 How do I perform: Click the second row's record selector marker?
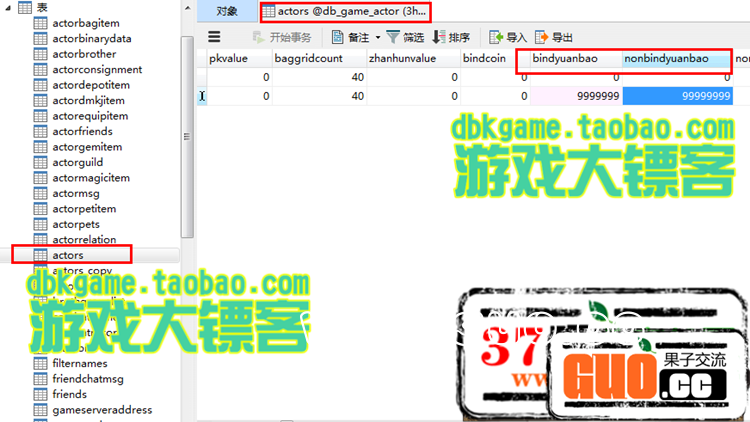[x=202, y=96]
